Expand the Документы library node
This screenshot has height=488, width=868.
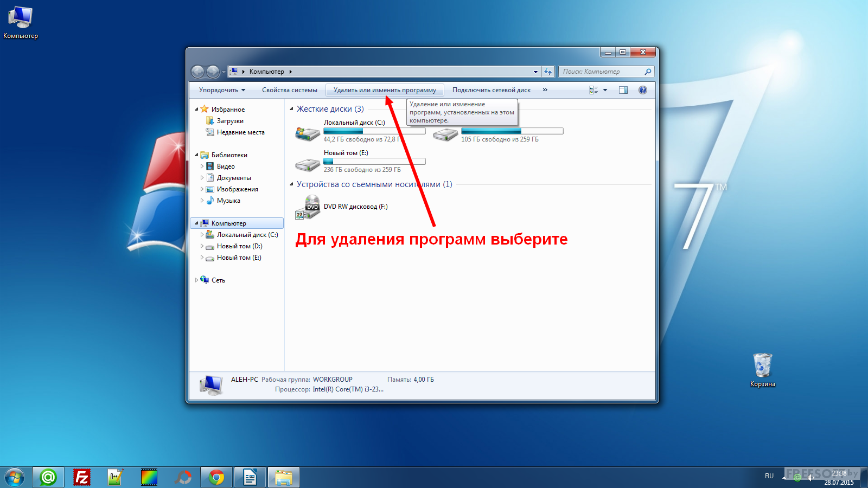[202, 178]
